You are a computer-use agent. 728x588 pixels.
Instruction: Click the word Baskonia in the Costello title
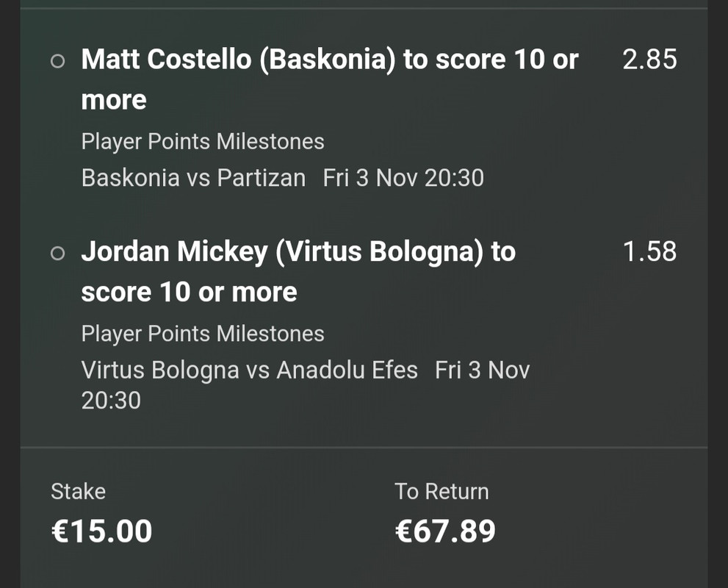(x=327, y=60)
